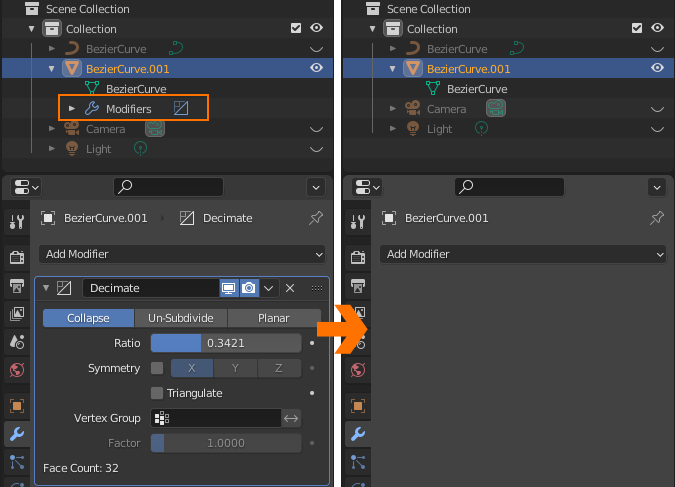Click BezierCurve.001 mesh object icon in right outliner
Viewport: 675px width, 487px height.
(413, 68)
